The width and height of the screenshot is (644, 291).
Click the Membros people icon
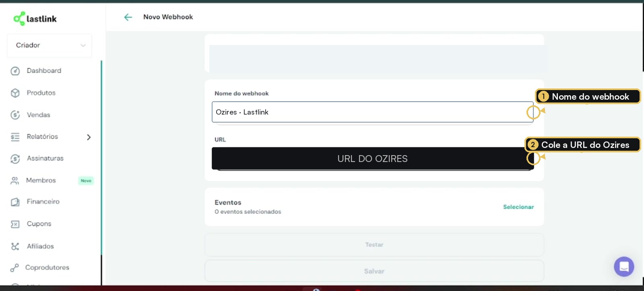[15, 181]
